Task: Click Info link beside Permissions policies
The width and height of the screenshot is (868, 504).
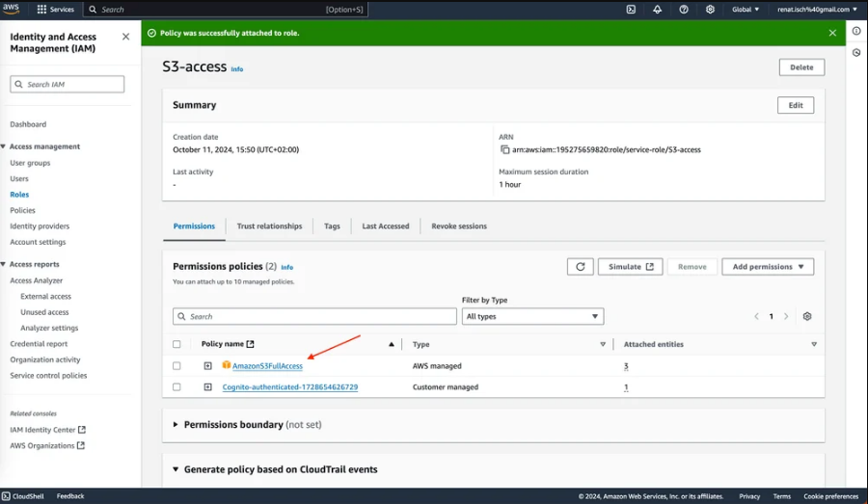Action: 286,267
